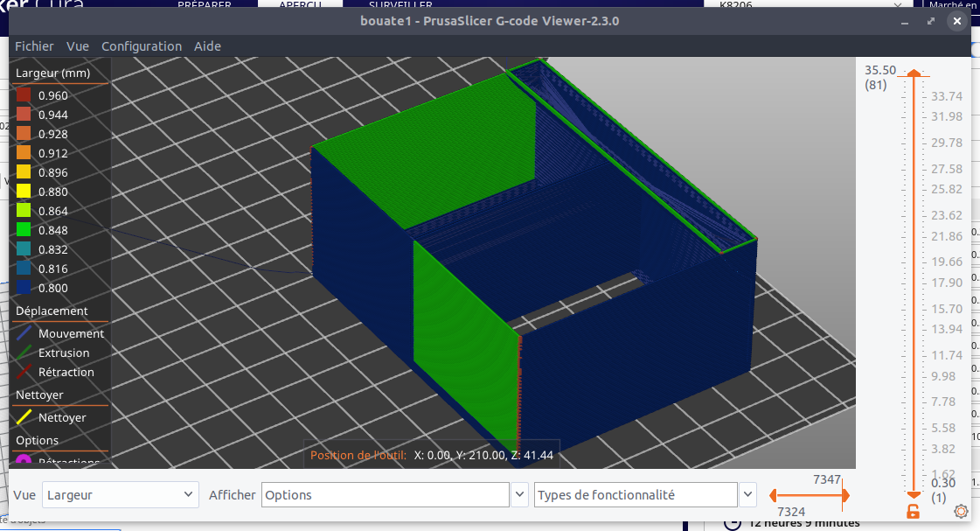Click the teal 0.832 legend swatch
The width and height of the screenshot is (980, 531).
[23, 249]
